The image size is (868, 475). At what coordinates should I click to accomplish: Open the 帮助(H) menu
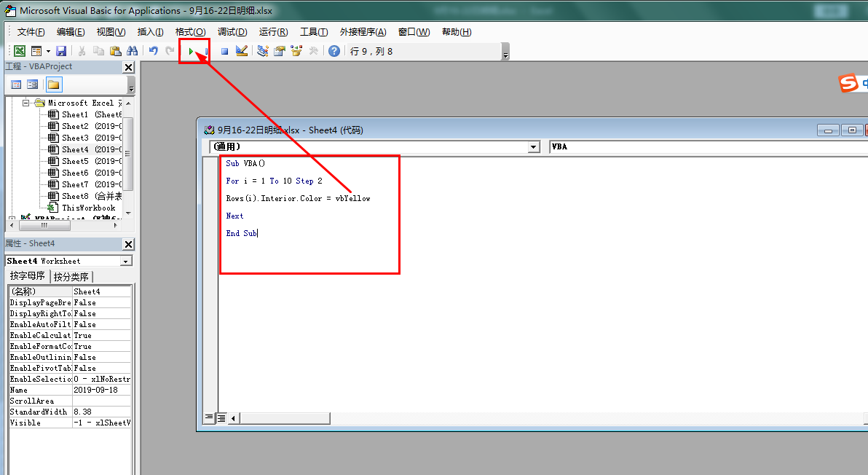(x=456, y=32)
